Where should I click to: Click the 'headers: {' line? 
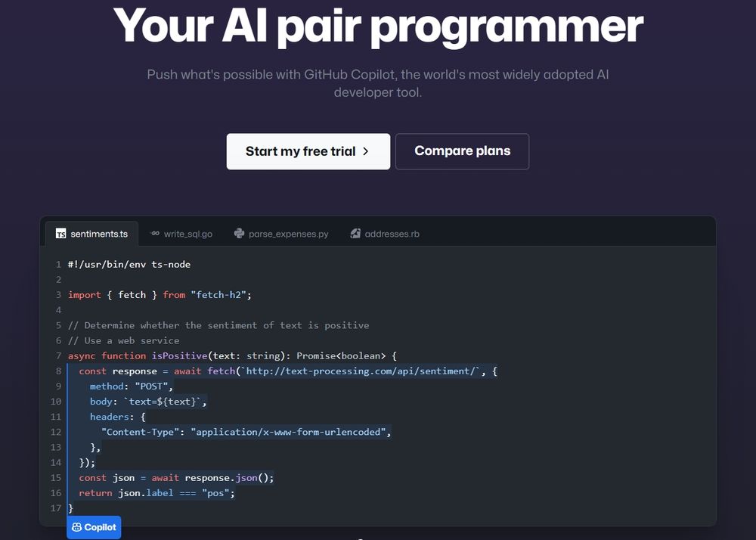pyautogui.click(x=118, y=417)
